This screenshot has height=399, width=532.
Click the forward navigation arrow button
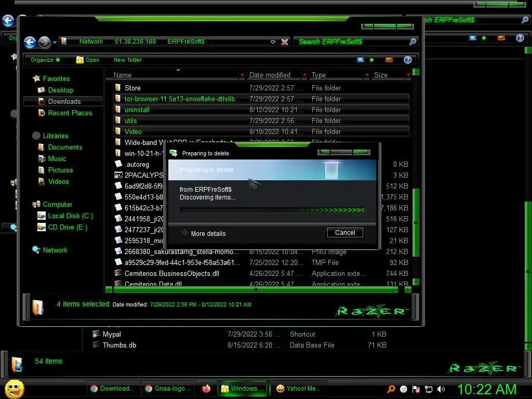pos(45,43)
